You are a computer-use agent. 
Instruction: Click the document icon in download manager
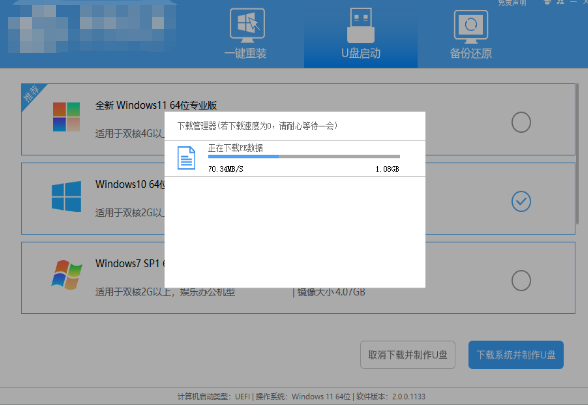coord(186,158)
